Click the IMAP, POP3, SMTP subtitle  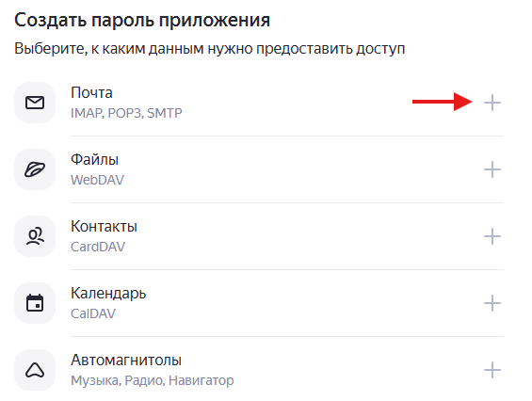click(126, 113)
